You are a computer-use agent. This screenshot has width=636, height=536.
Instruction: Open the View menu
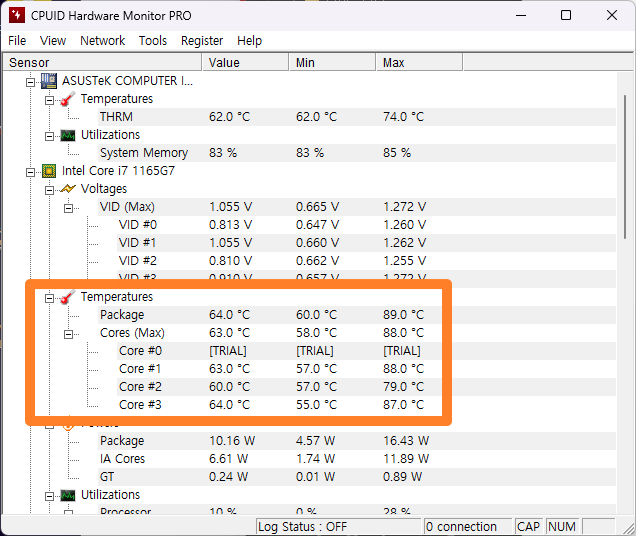[53, 41]
